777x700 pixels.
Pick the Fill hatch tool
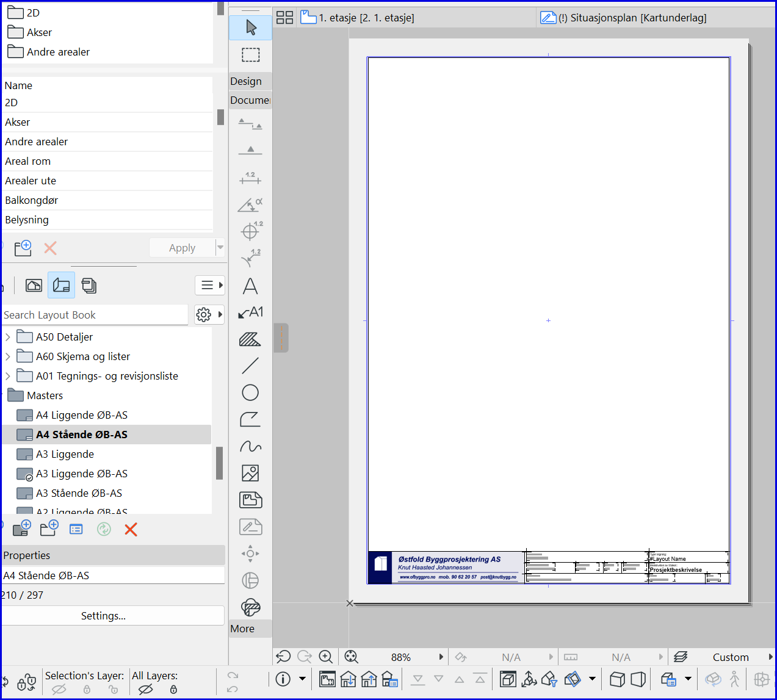coord(250,339)
